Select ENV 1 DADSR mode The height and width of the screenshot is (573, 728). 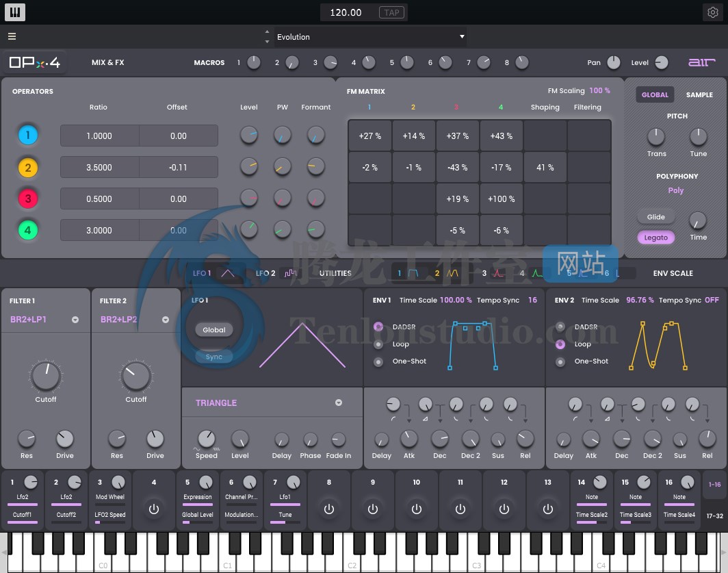378,327
